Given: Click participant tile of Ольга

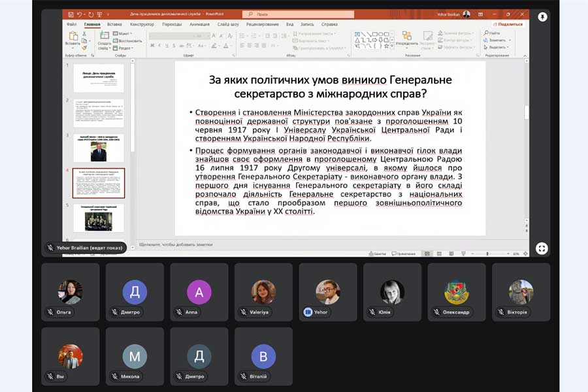Looking at the screenshot, I should [x=71, y=292].
